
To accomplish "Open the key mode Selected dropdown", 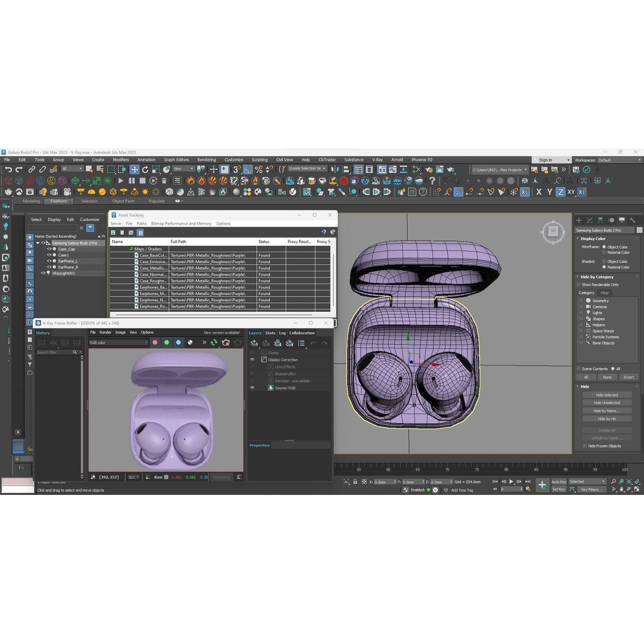I will [x=587, y=481].
